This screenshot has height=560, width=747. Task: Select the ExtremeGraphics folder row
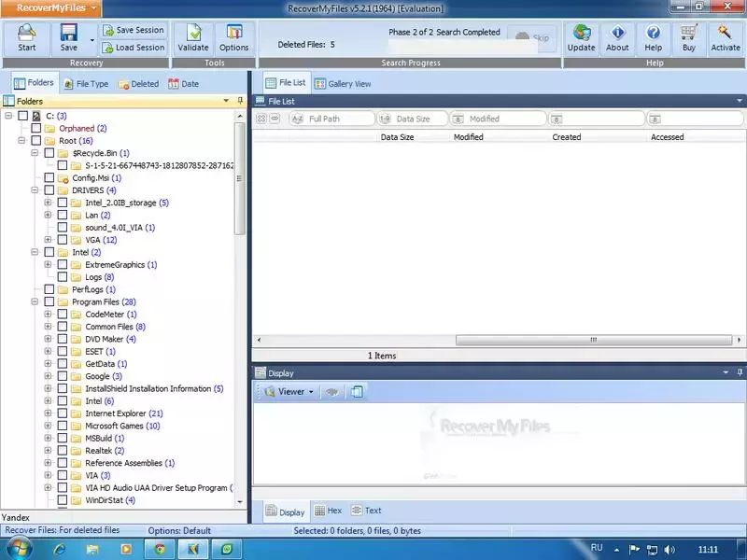pyautogui.click(x=121, y=264)
